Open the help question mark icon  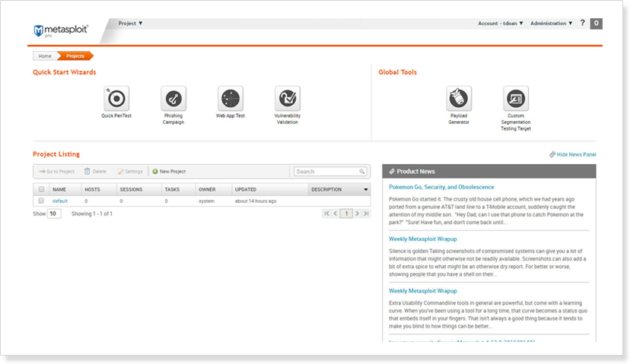pyautogui.click(x=583, y=24)
